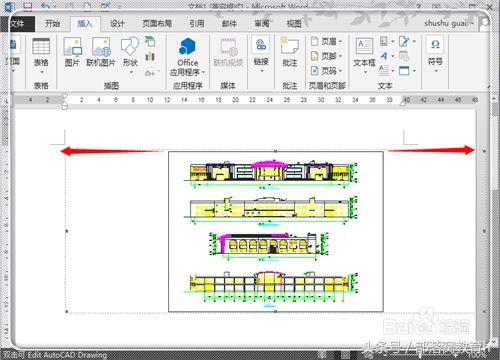The height and width of the screenshot is (360, 500).
Task: Click the Signature Line icon
Action: pyautogui.click(x=404, y=41)
